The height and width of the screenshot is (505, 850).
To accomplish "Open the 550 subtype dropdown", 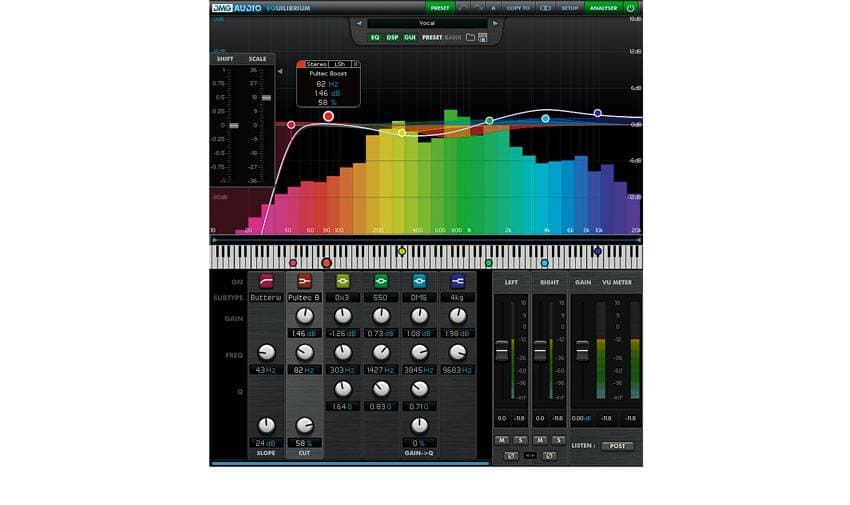I will click(x=381, y=297).
